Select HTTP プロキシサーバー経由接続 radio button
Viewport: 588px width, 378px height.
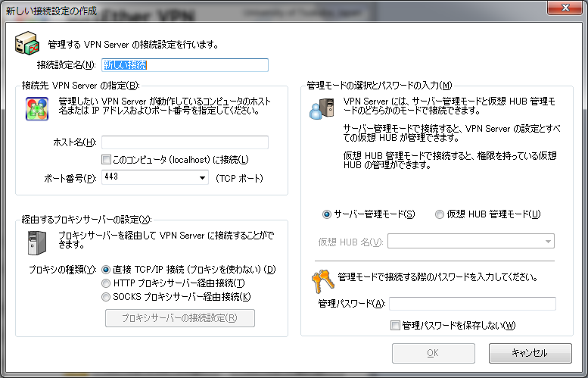click(x=106, y=283)
